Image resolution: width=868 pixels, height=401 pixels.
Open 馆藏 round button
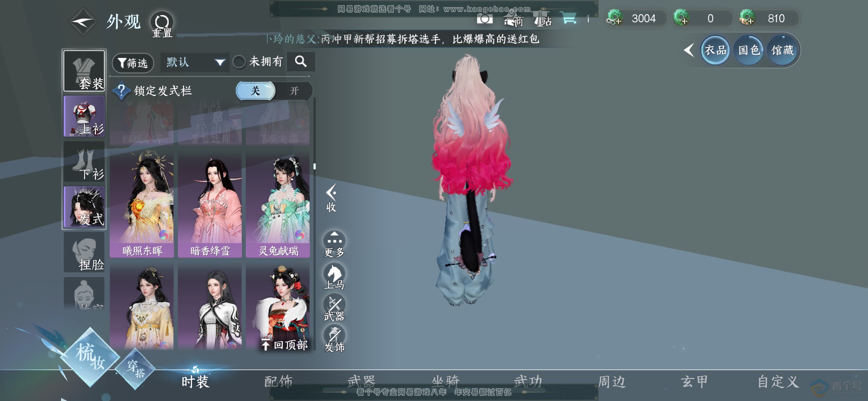pos(782,50)
